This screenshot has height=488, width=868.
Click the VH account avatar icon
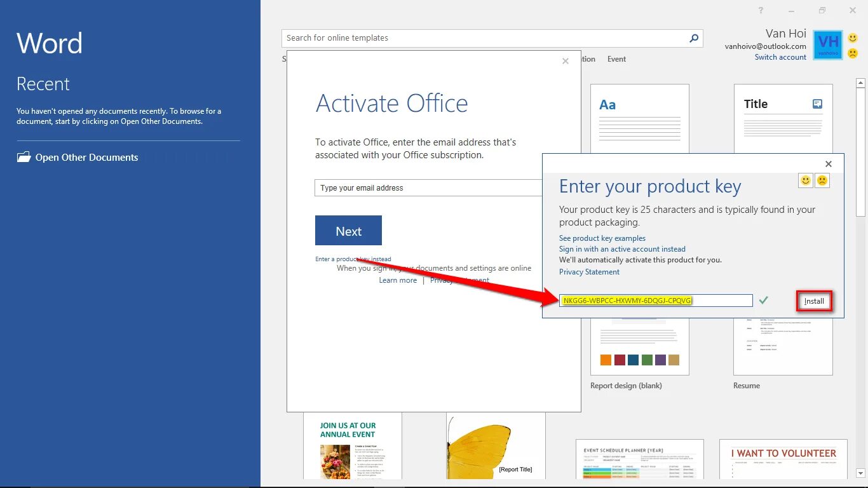pyautogui.click(x=827, y=44)
